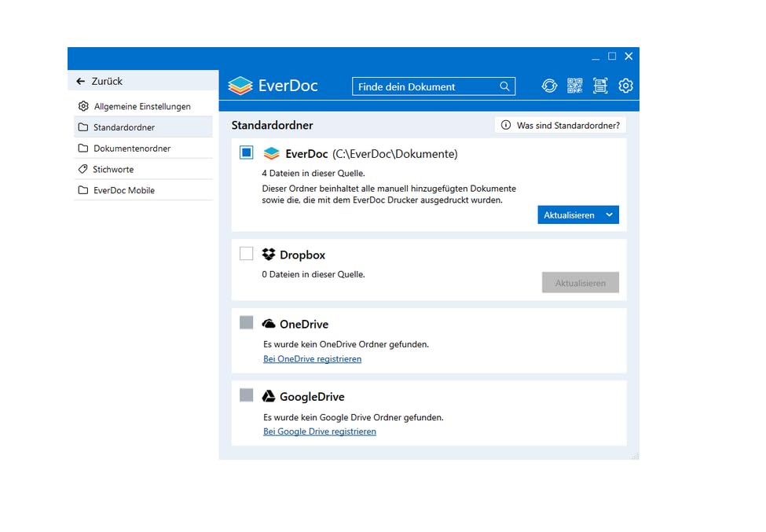The width and height of the screenshot is (766, 532).
Task: Click the GoogleDrive triangle icon
Action: pos(269,396)
